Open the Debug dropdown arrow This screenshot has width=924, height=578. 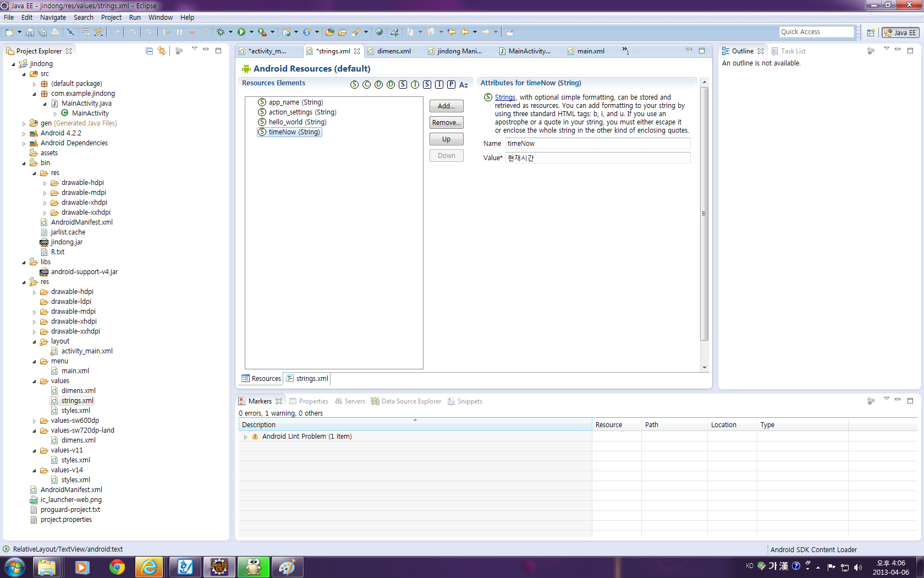coord(230,32)
